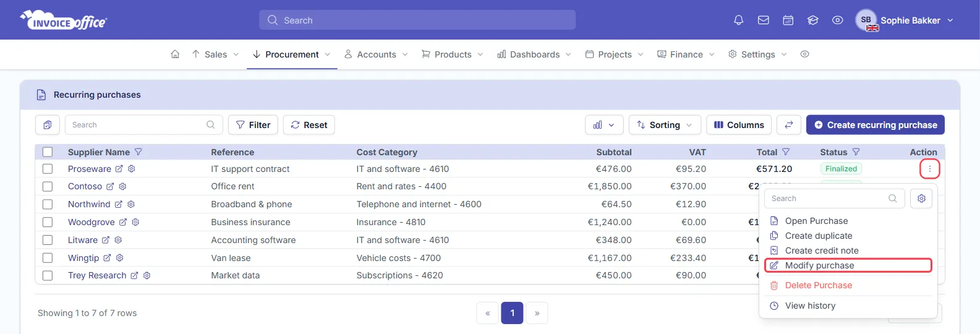The image size is (980, 334).
Task: Open the notifications bell
Action: (738, 20)
